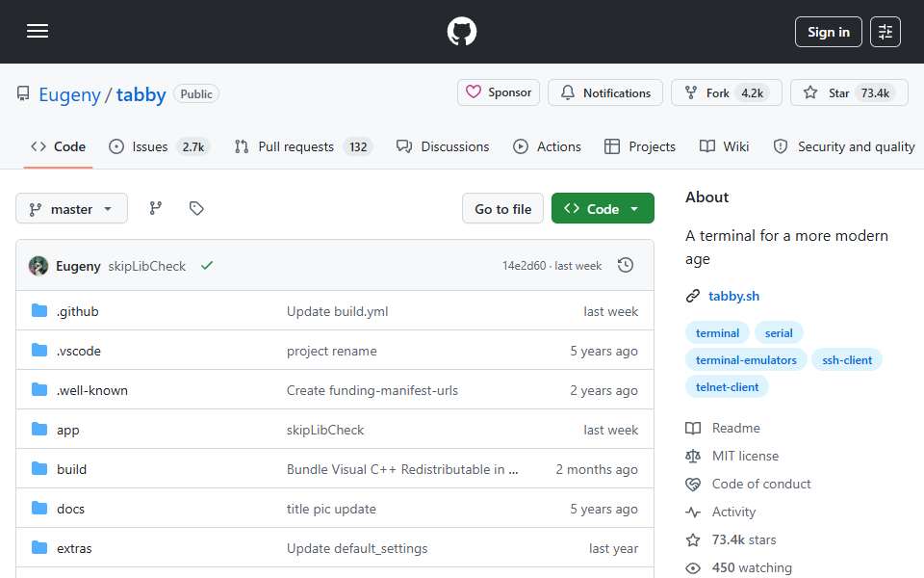Open Notifications bell button

tap(605, 92)
